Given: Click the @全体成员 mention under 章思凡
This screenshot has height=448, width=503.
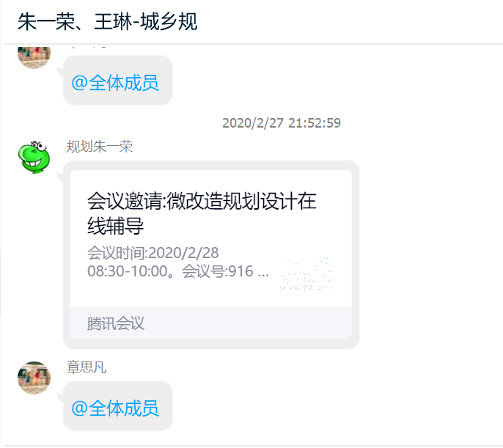Looking at the screenshot, I should 115,408.
